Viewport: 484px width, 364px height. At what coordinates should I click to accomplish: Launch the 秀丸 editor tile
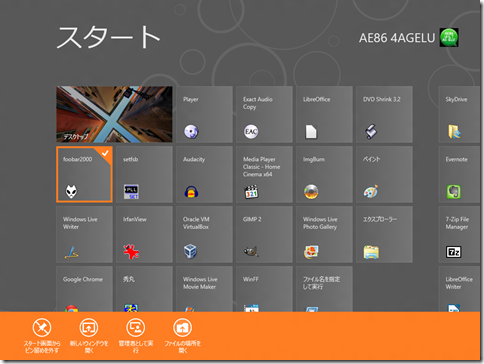pos(144,289)
